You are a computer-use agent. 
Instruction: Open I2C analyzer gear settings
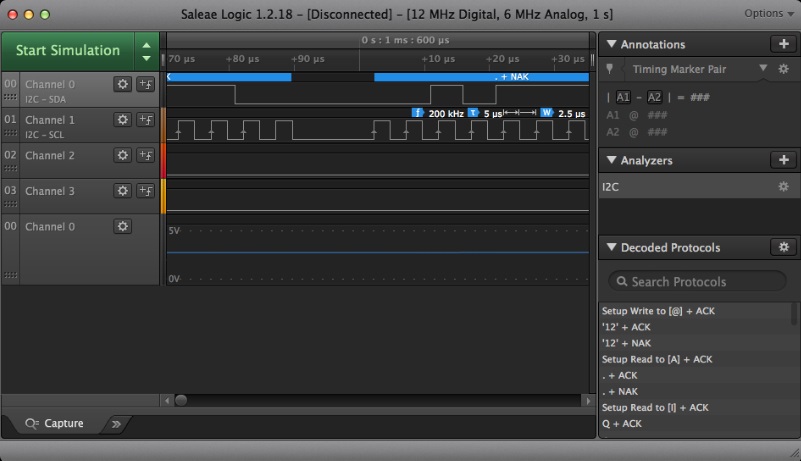pos(783,187)
